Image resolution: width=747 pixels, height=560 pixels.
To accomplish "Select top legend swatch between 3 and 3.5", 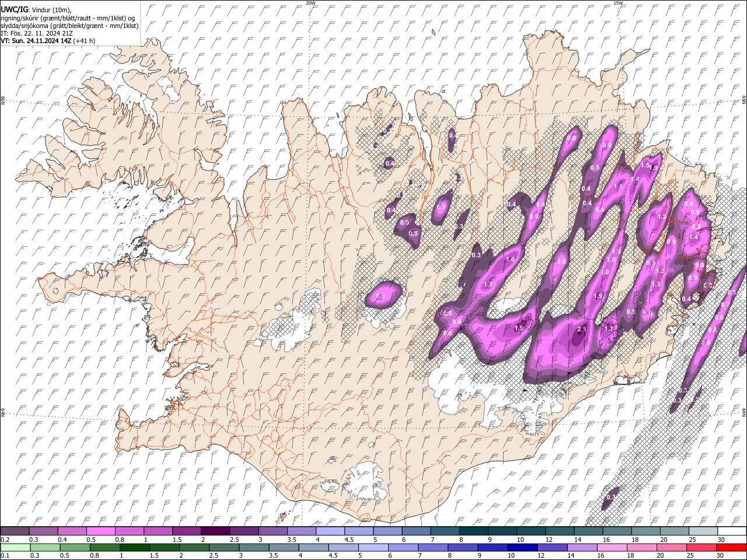I will (273, 531).
